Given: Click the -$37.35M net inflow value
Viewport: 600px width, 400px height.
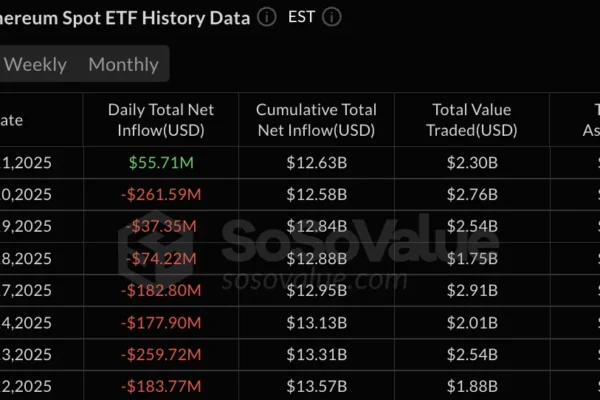Looking at the screenshot, I should click(161, 226).
